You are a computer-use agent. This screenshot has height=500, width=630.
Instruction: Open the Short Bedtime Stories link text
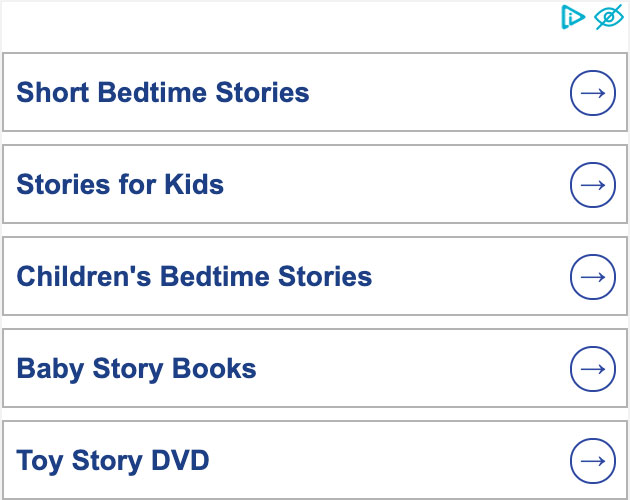163,92
